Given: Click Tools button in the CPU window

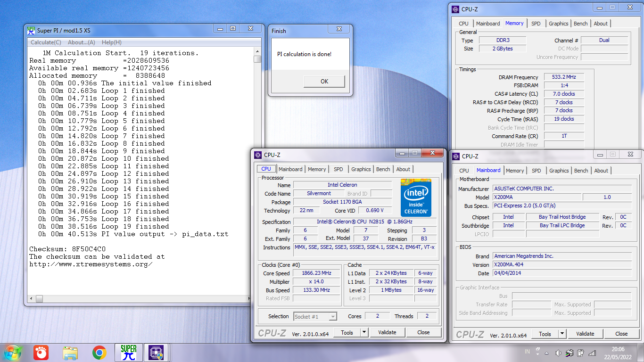Looking at the screenshot, I should click(347, 332).
